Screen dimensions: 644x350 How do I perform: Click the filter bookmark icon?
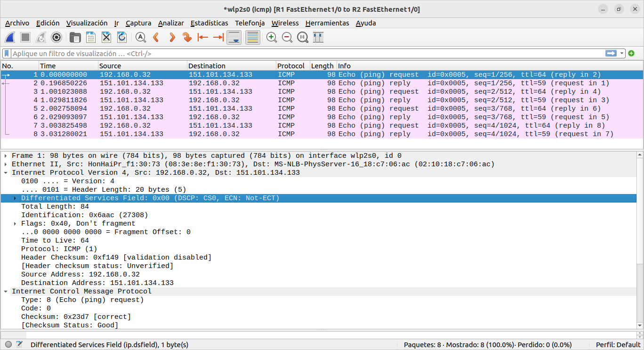coord(7,53)
